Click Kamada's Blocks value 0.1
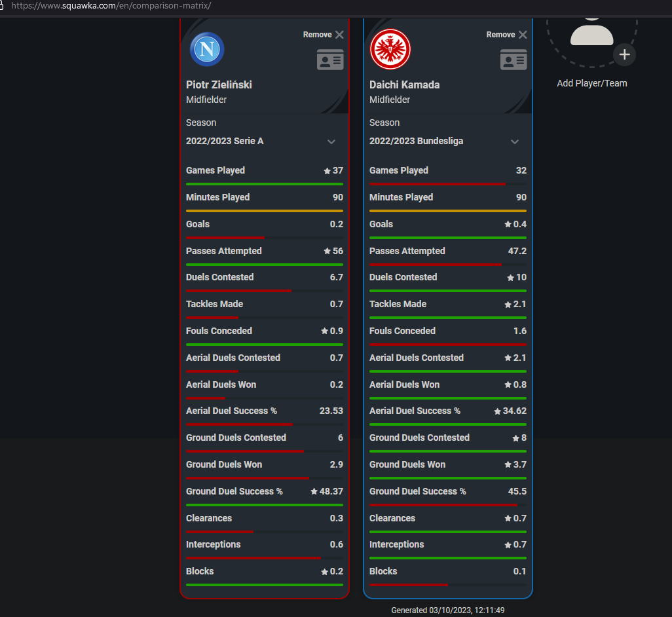 pos(520,571)
